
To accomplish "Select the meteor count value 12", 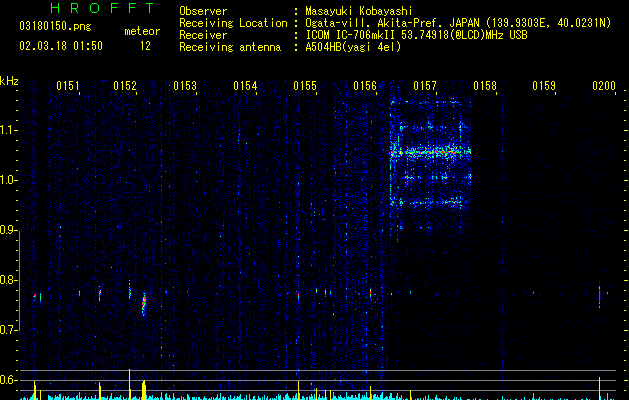I will (x=145, y=46).
